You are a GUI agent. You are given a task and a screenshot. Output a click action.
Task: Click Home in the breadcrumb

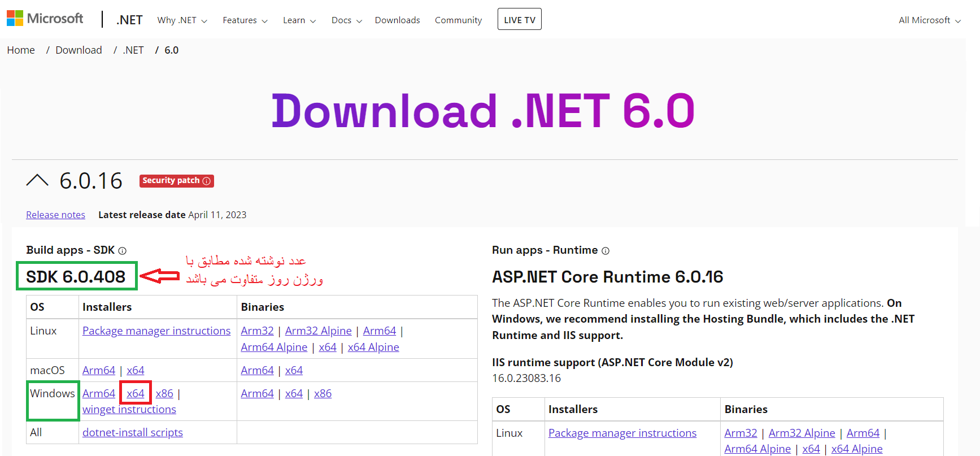click(21, 50)
